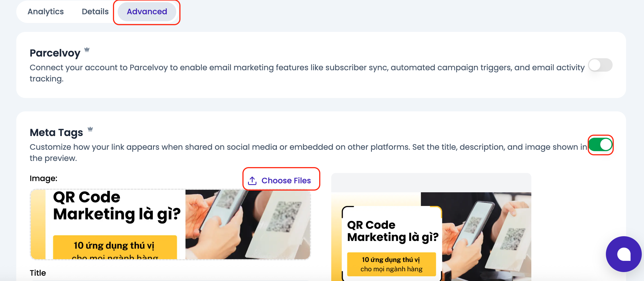Open the chat support bubble
The width and height of the screenshot is (644, 281).
click(x=623, y=254)
